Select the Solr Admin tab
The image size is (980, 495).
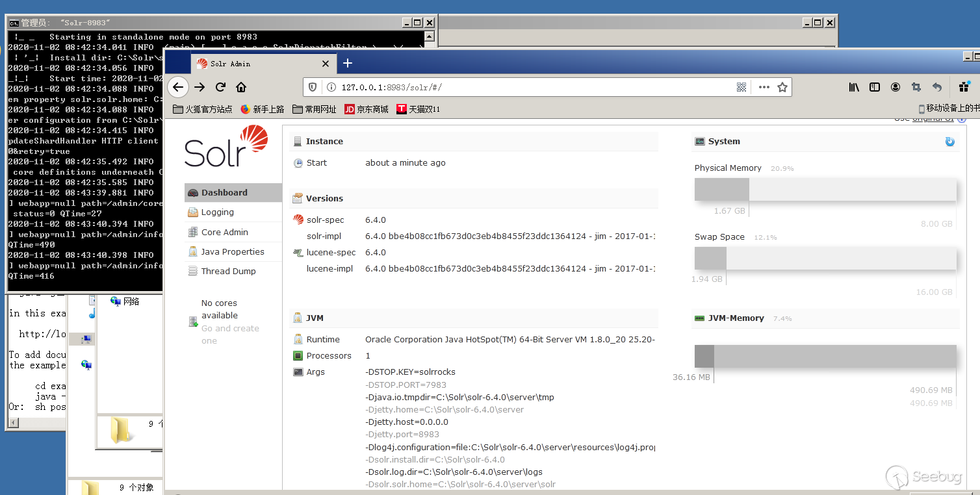(264, 64)
